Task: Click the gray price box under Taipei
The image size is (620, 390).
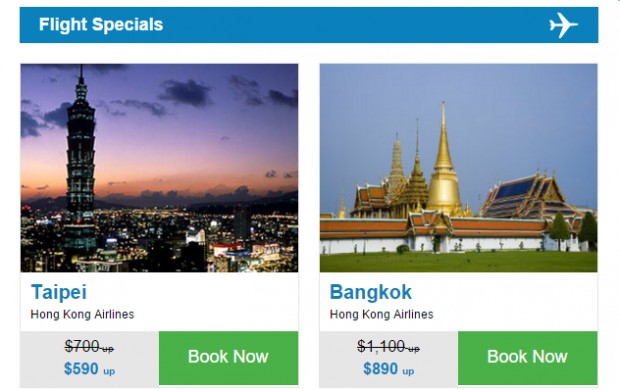Action: click(90, 360)
